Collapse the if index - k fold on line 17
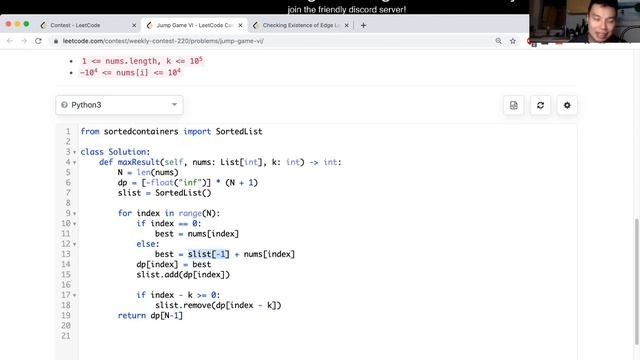This screenshot has width=640, height=360. (74, 295)
